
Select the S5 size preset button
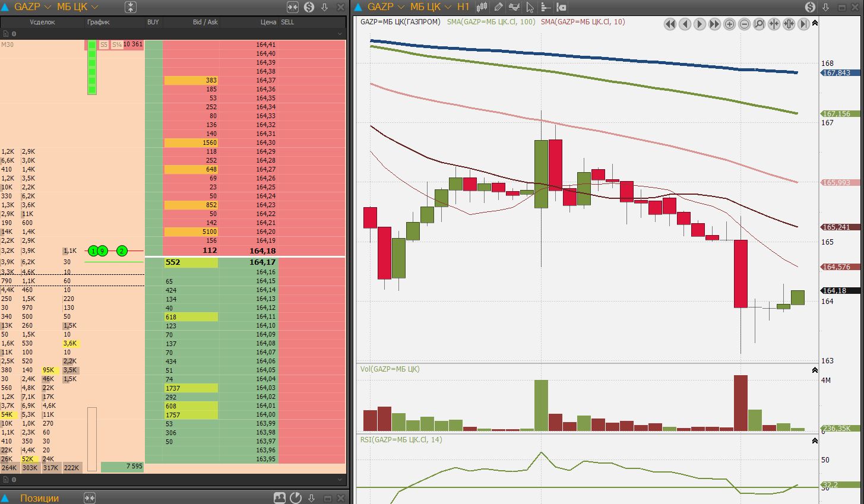[x=104, y=45]
